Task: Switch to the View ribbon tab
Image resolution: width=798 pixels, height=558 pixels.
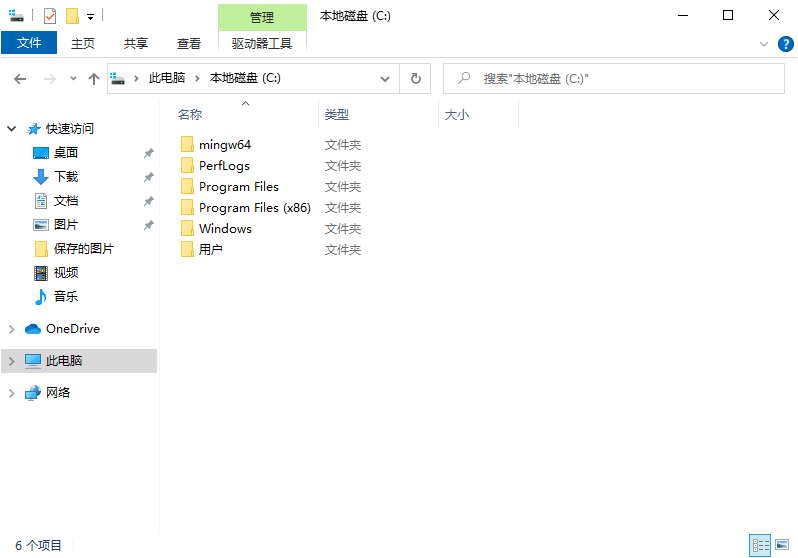Action: 189,43
